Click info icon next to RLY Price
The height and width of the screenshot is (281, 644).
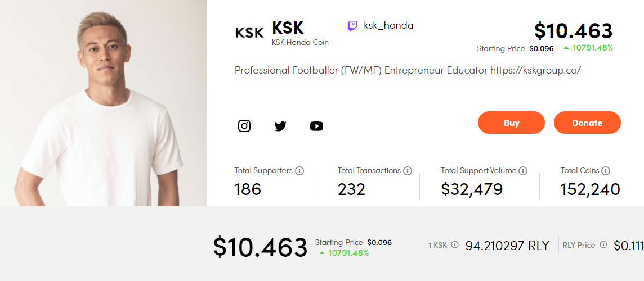pos(603,245)
